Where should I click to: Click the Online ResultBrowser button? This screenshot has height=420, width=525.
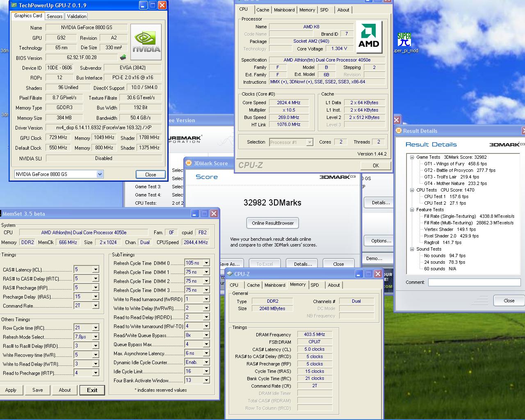(x=273, y=223)
